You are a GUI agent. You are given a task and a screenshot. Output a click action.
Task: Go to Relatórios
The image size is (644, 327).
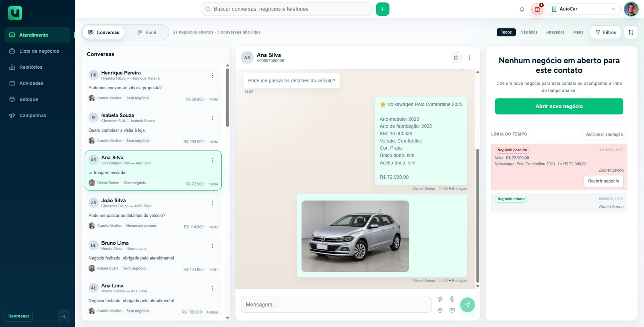pyautogui.click(x=37, y=67)
